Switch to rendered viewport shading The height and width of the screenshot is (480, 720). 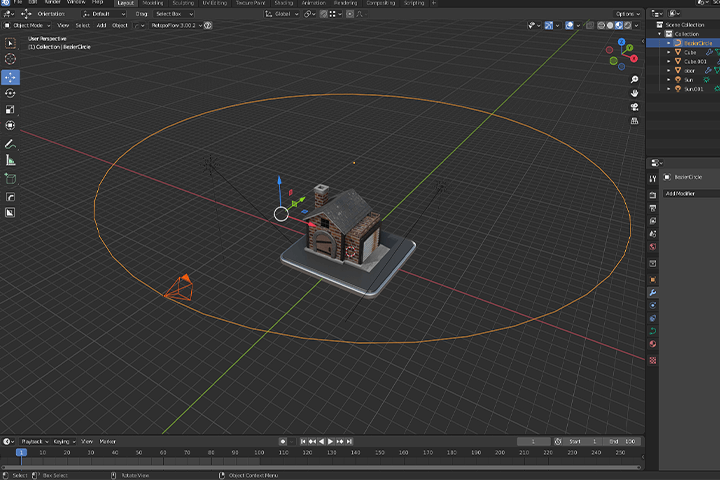pos(628,25)
